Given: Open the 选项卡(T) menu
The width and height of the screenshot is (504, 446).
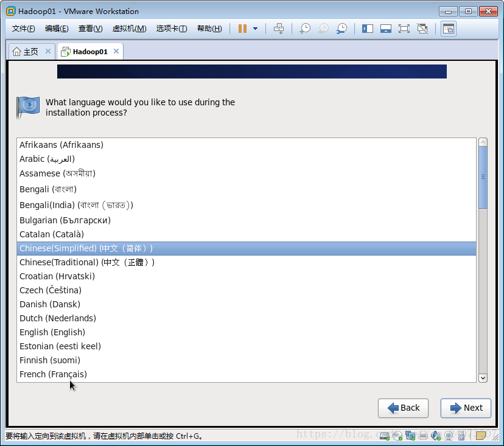Looking at the screenshot, I should point(172,29).
